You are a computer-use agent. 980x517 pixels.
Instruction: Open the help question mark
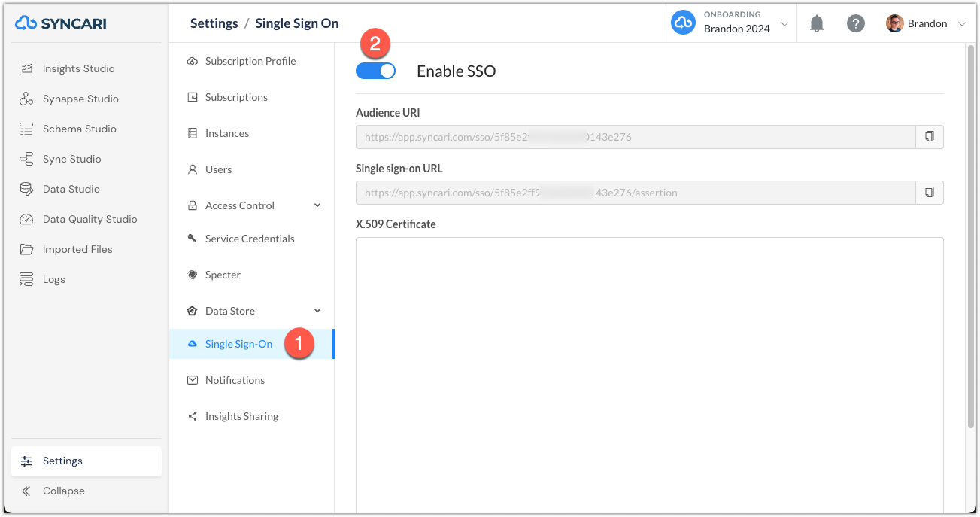(x=856, y=23)
